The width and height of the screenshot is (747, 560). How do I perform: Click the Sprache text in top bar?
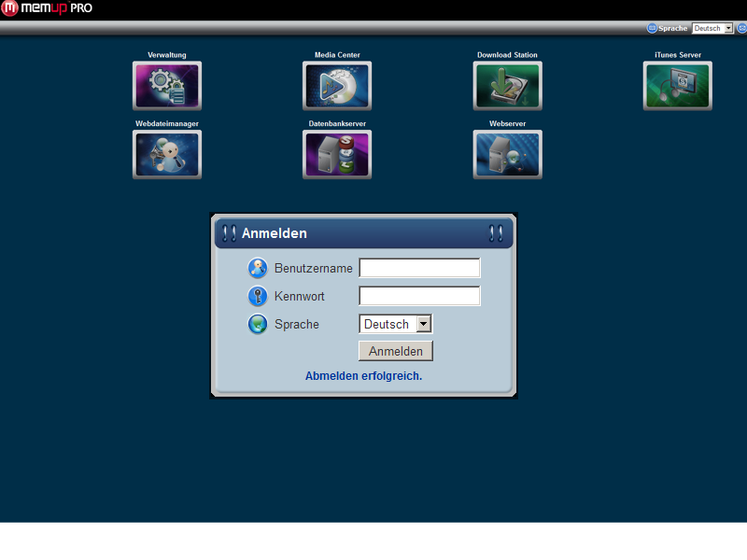tap(672, 28)
